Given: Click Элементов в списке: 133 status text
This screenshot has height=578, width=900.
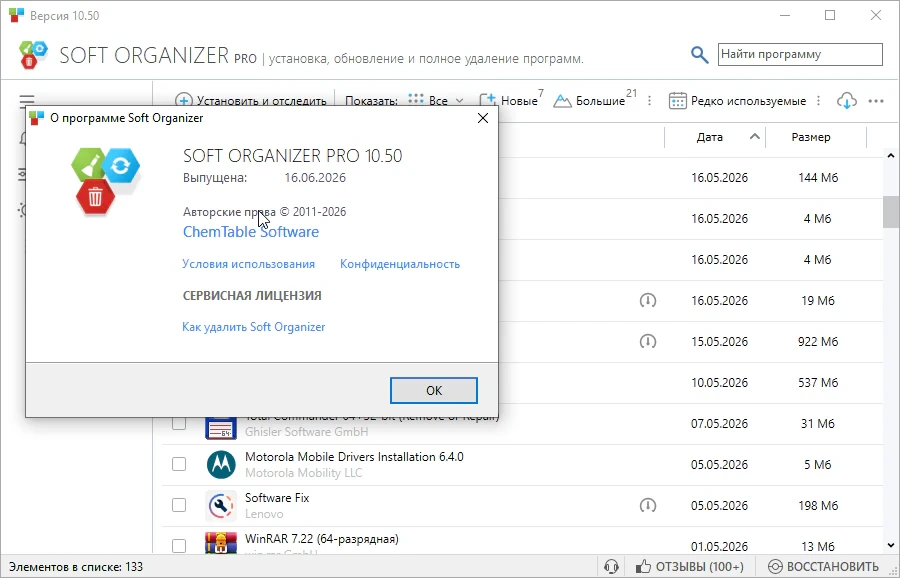Looking at the screenshot, I should click(76, 567).
